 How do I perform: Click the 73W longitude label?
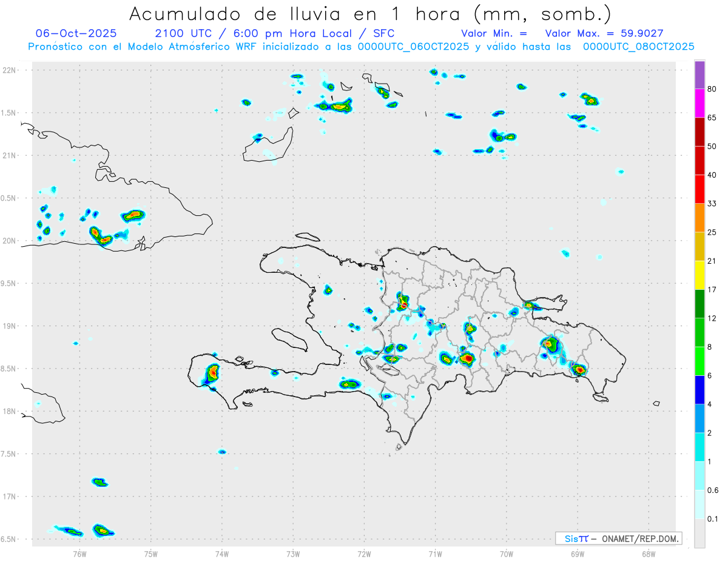click(x=293, y=554)
